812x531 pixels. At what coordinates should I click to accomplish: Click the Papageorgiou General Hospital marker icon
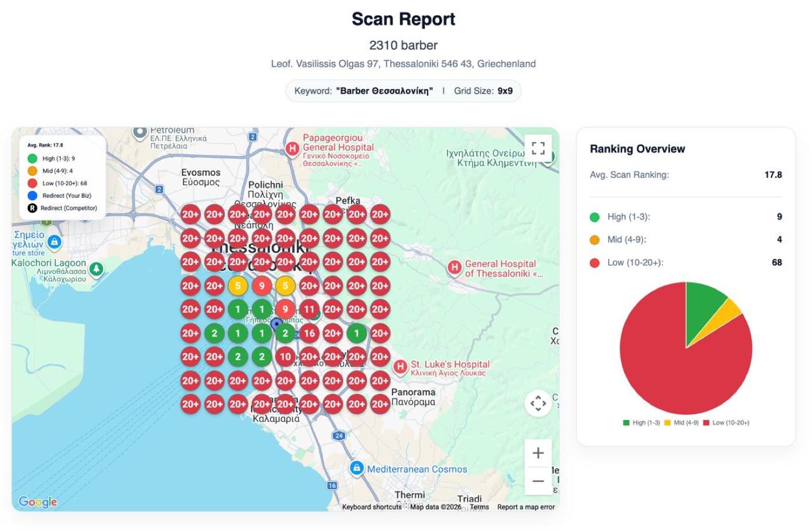tap(292, 149)
